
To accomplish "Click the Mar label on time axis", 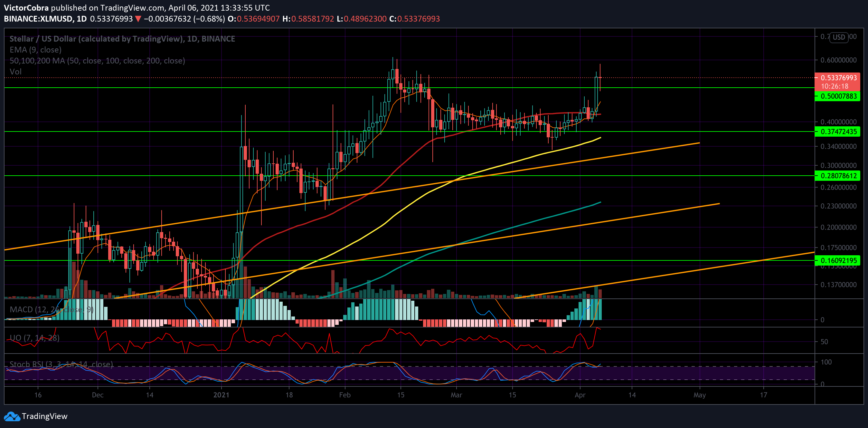I will coord(456,395).
